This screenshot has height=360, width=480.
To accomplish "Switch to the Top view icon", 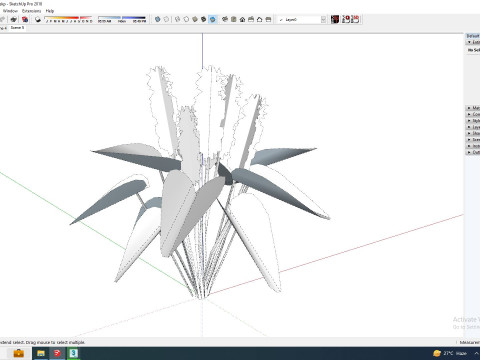I will coord(234,19).
